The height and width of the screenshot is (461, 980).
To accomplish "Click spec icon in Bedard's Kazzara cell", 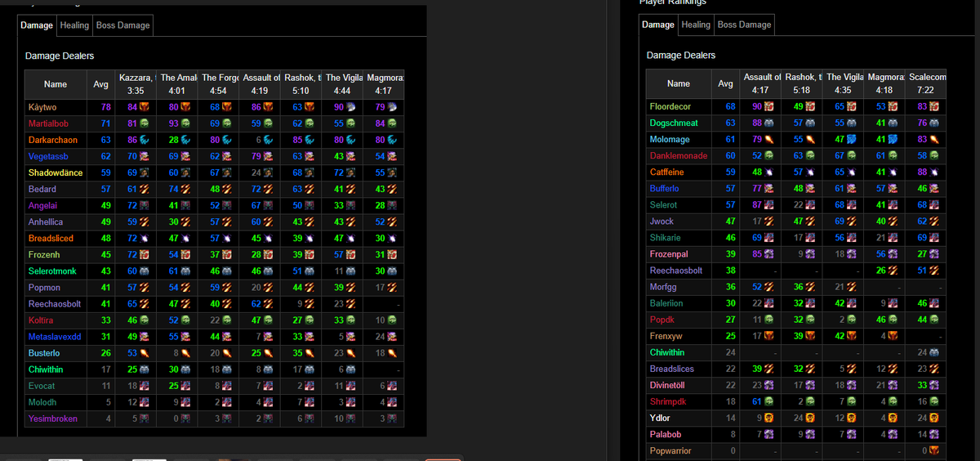I will pyautogui.click(x=144, y=189).
